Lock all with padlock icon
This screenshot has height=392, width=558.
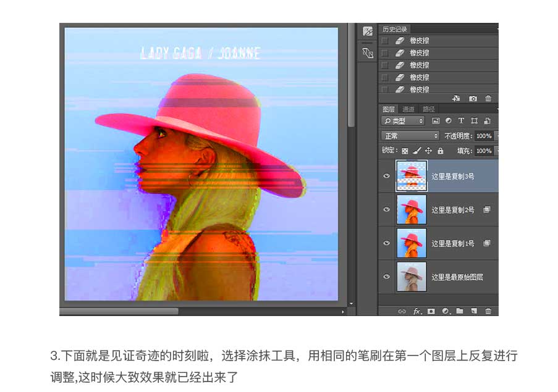pyautogui.click(x=440, y=151)
